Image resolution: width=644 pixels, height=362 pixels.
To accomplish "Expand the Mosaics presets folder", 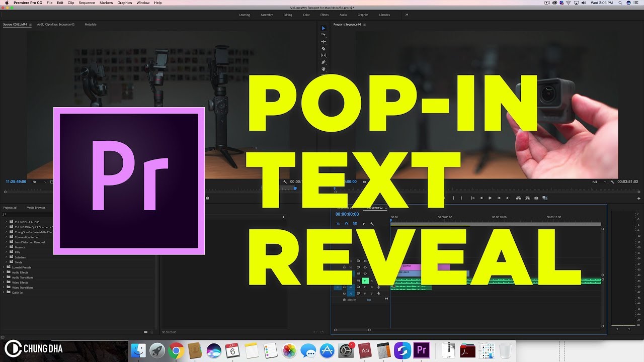I will pyautogui.click(x=6, y=247).
